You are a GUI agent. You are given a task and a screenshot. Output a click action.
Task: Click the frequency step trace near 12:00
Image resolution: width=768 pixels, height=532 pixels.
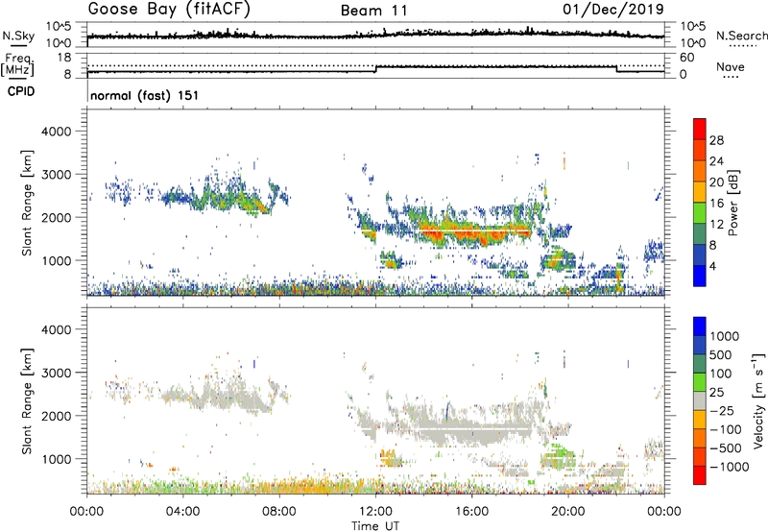[x=375, y=69]
